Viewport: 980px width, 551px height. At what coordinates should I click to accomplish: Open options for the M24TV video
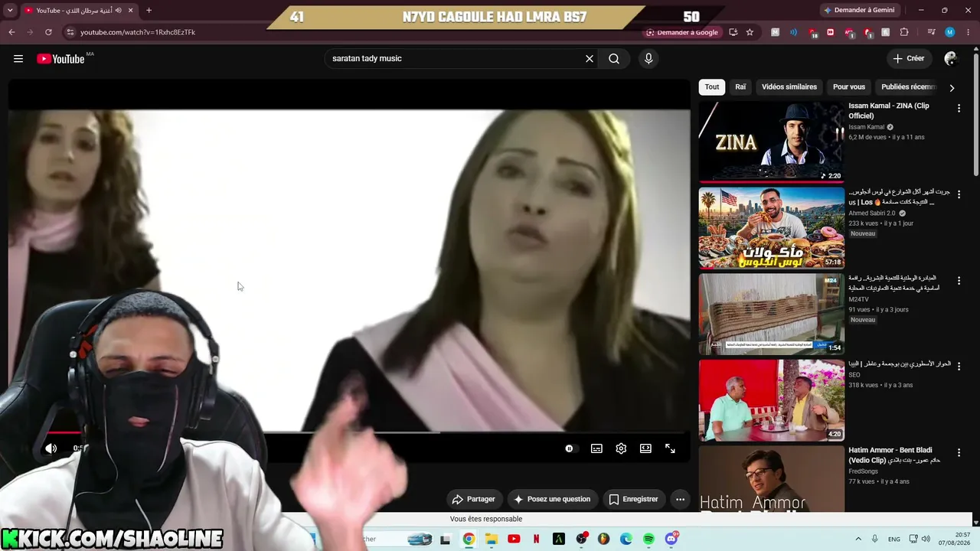[x=959, y=281]
